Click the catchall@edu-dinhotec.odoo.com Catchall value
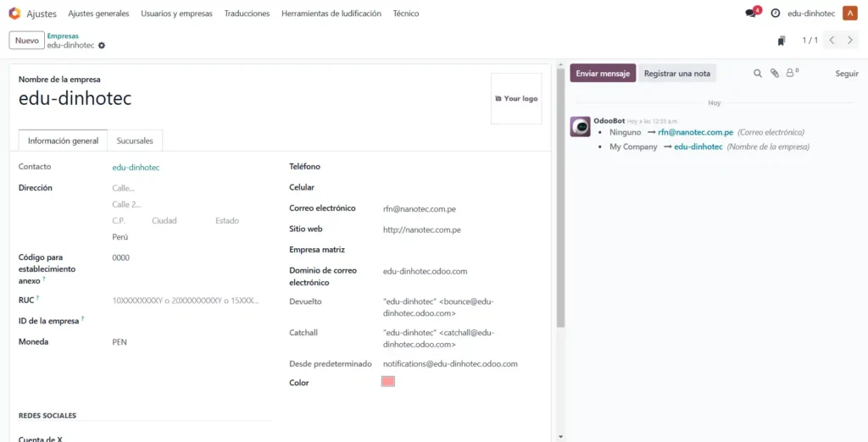 click(x=438, y=339)
